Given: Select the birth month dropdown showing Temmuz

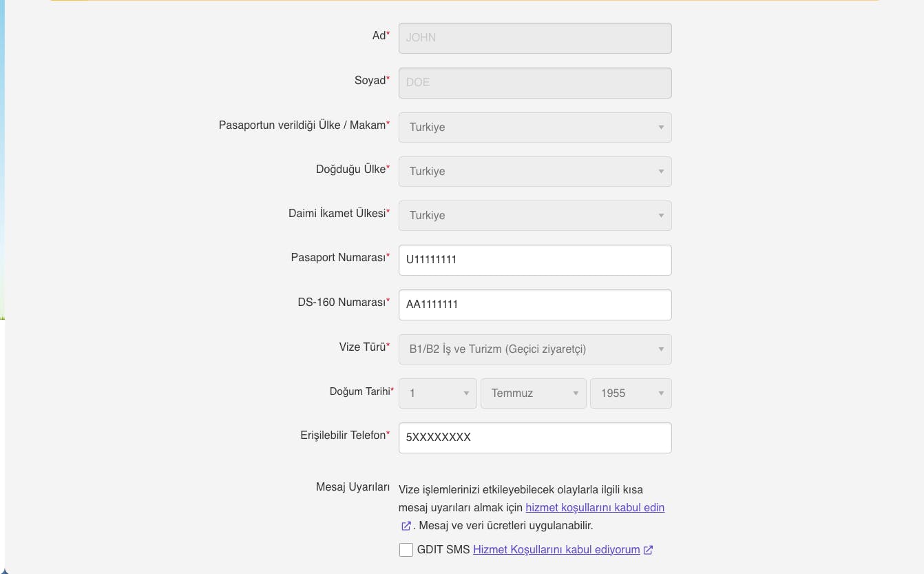Looking at the screenshot, I should (533, 393).
